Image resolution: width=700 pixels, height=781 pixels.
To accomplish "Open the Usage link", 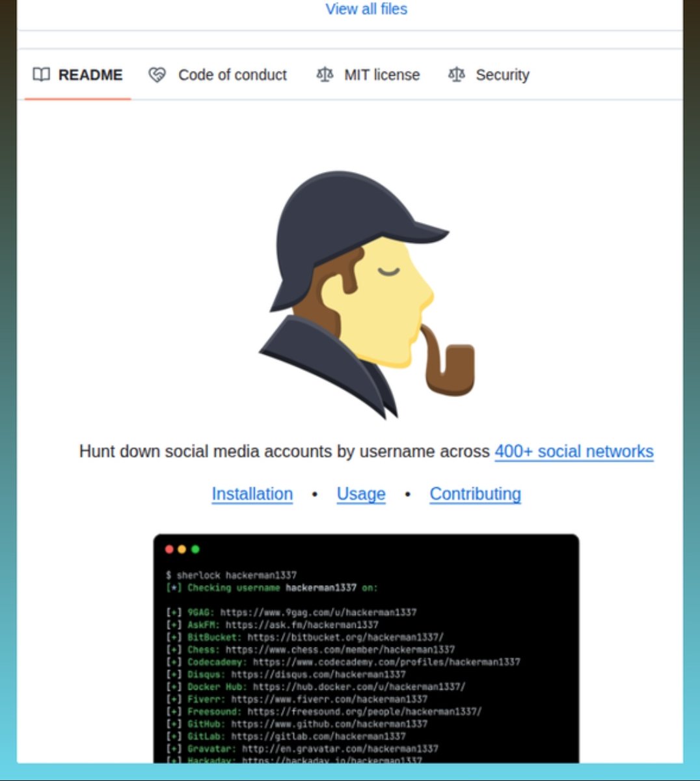I will (360, 493).
